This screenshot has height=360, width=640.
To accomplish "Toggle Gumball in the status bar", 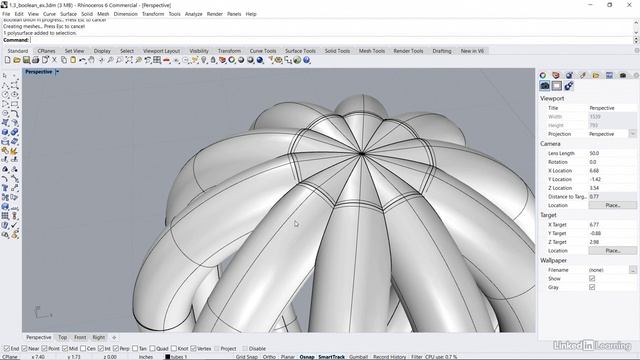I will (x=358, y=357).
